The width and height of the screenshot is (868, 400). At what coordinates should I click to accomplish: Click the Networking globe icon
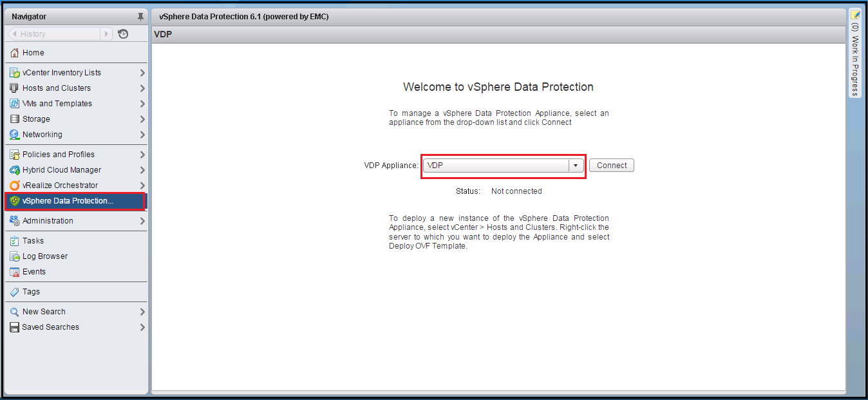pos(15,135)
